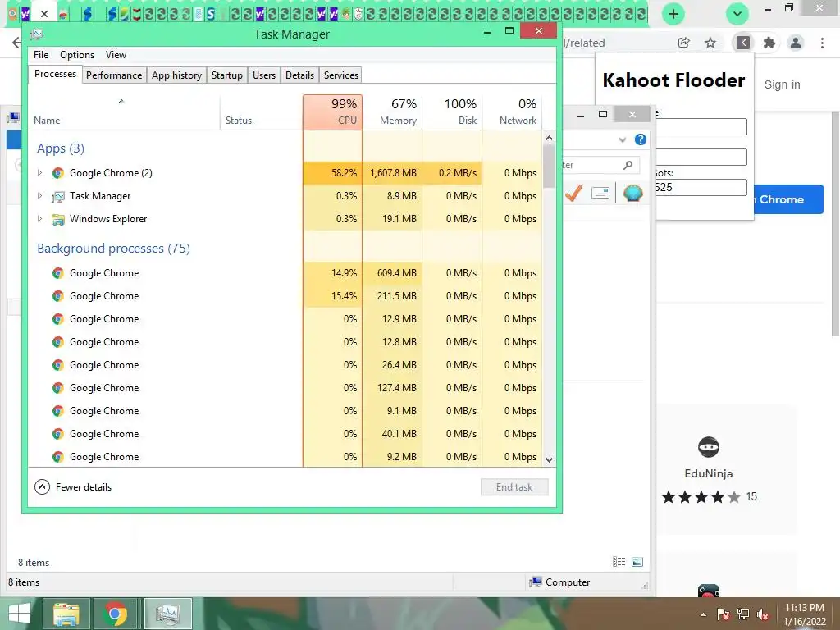Expand the Explorer ribbon chevron
Image resolution: width=840 pixels, height=630 pixels.
(623, 139)
